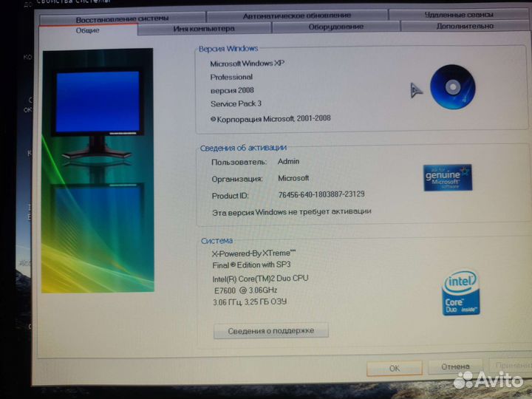
Task: Click the версия 2008 text
Action: point(232,91)
